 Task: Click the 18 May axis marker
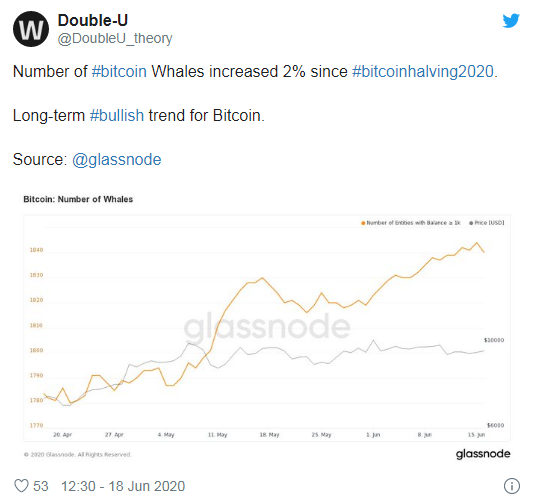point(269,435)
